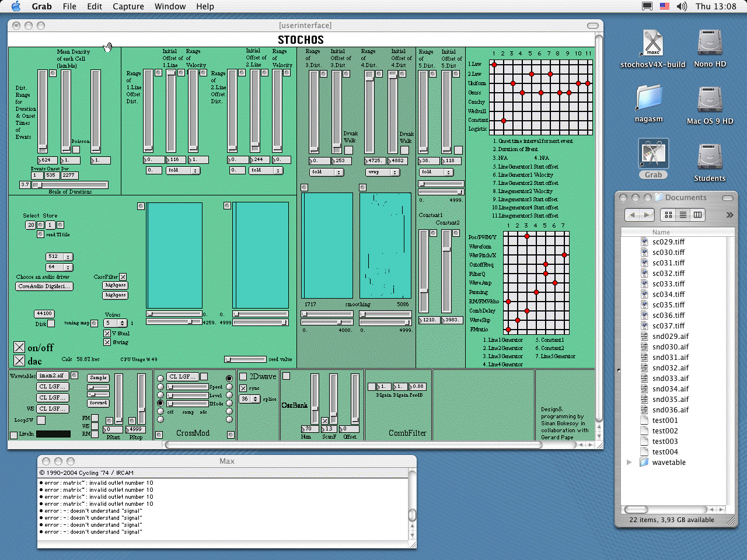The image size is (747, 560).
Task: Click the Scale of Durations slider
Action: tap(70, 185)
